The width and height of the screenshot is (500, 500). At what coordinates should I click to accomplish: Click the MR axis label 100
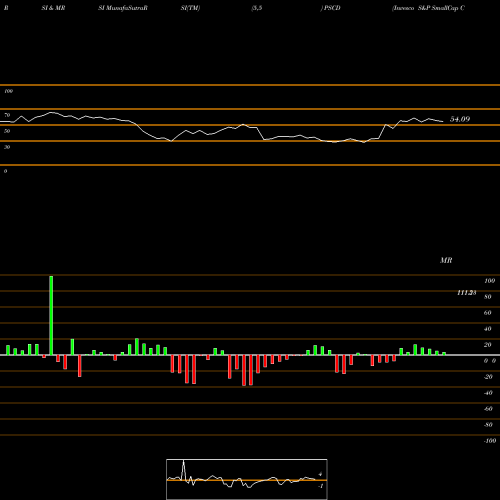[490, 281]
